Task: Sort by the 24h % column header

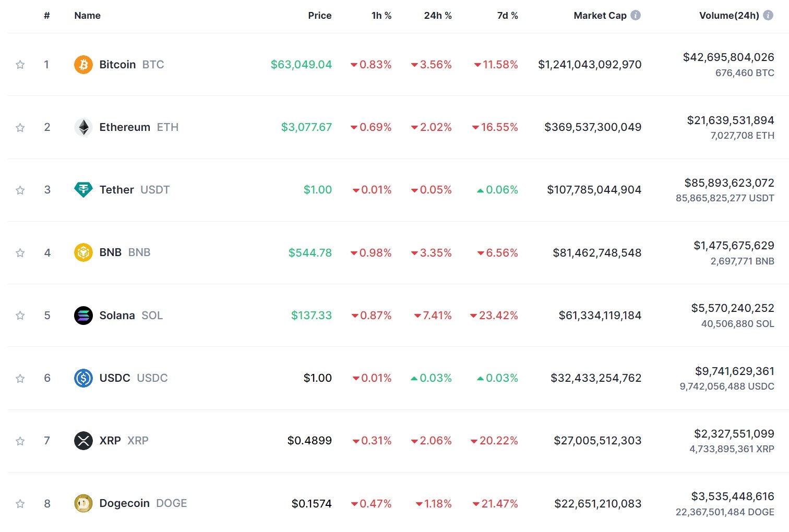Action: click(438, 16)
